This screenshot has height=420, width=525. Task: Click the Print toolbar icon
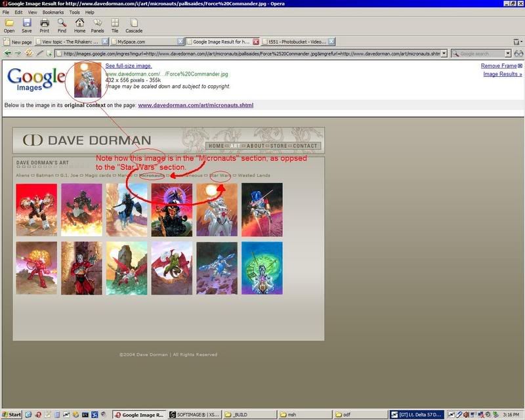coord(44,26)
